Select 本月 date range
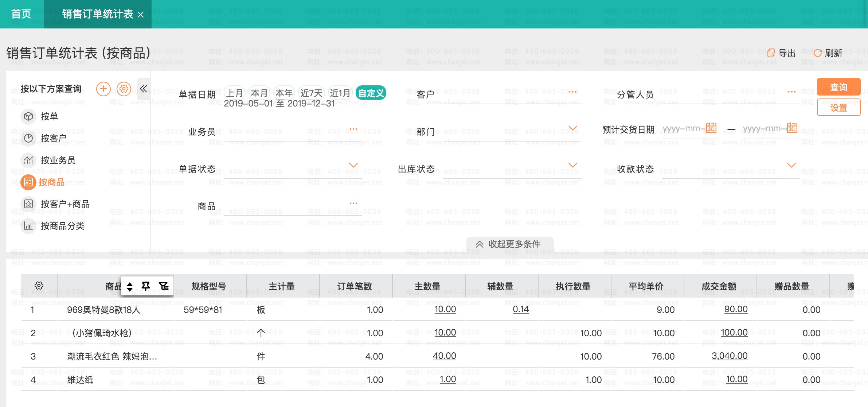868x407 pixels. (x=259, y=93)
